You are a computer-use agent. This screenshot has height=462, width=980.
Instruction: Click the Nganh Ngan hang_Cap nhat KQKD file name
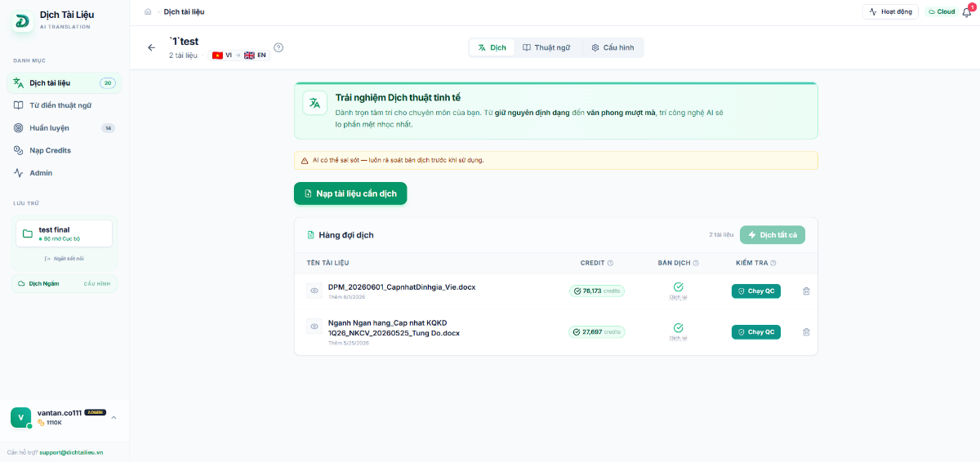tap(394, 327)
